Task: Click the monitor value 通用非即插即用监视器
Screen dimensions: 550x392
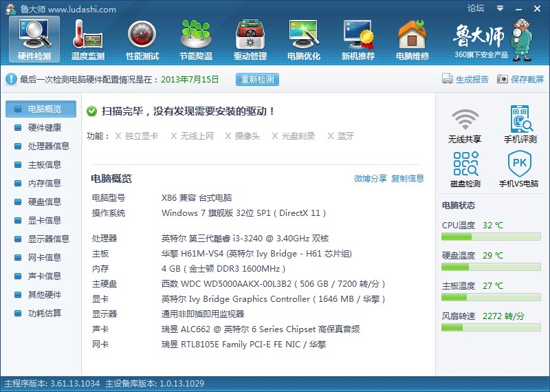Action: [203, 314]
